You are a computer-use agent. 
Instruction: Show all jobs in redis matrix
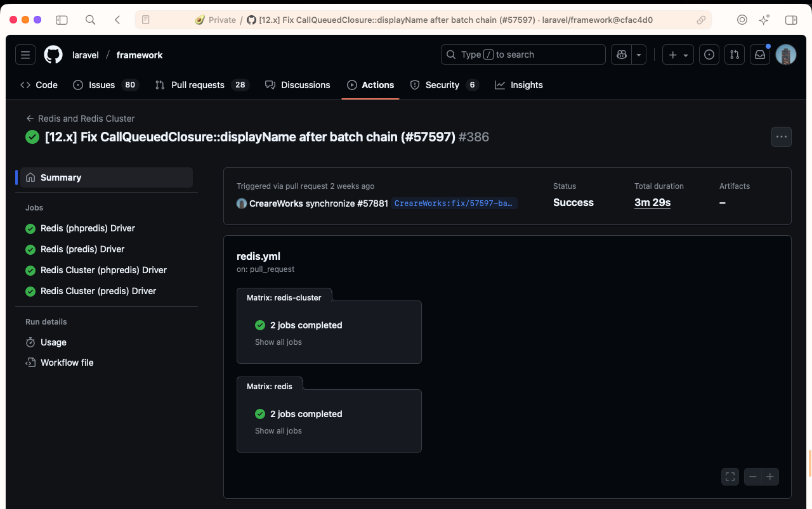click(x=278, y=431)
